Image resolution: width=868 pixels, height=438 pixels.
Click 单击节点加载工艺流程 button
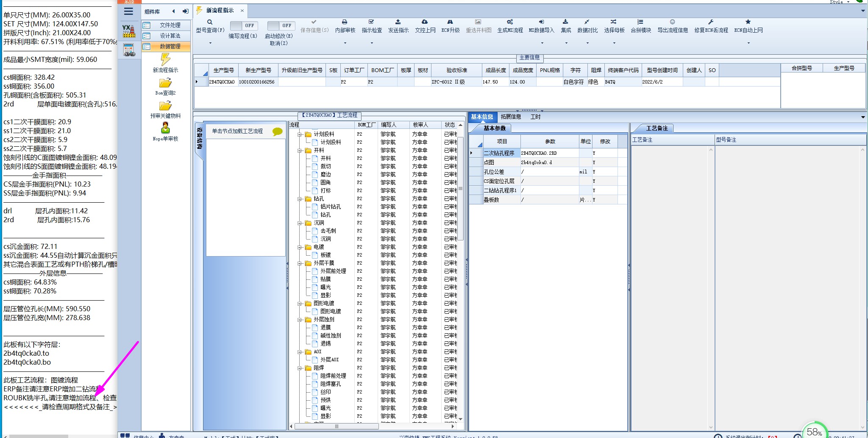point(237,131)
